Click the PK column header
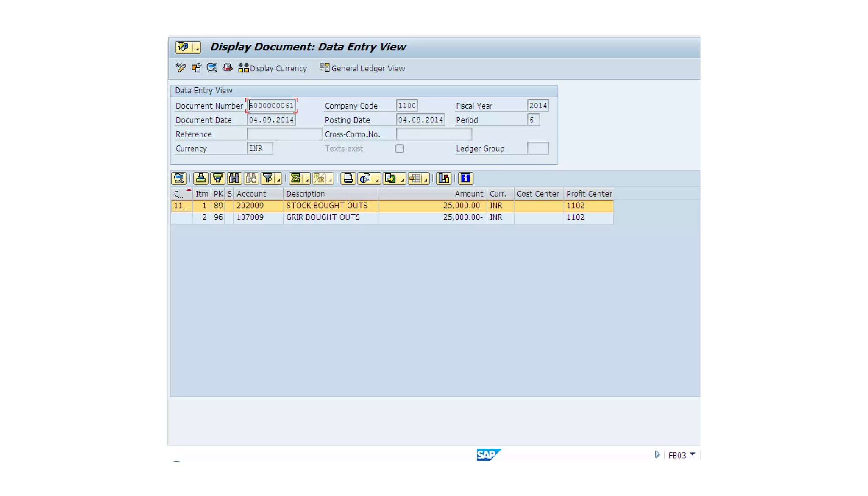The image size is (868, 496). [x=218, y=194]
